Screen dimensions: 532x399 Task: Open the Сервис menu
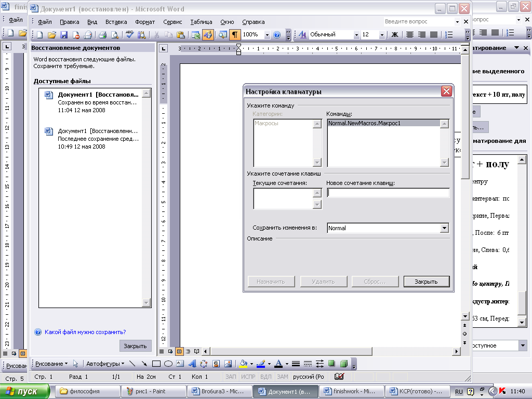(172, 22)
